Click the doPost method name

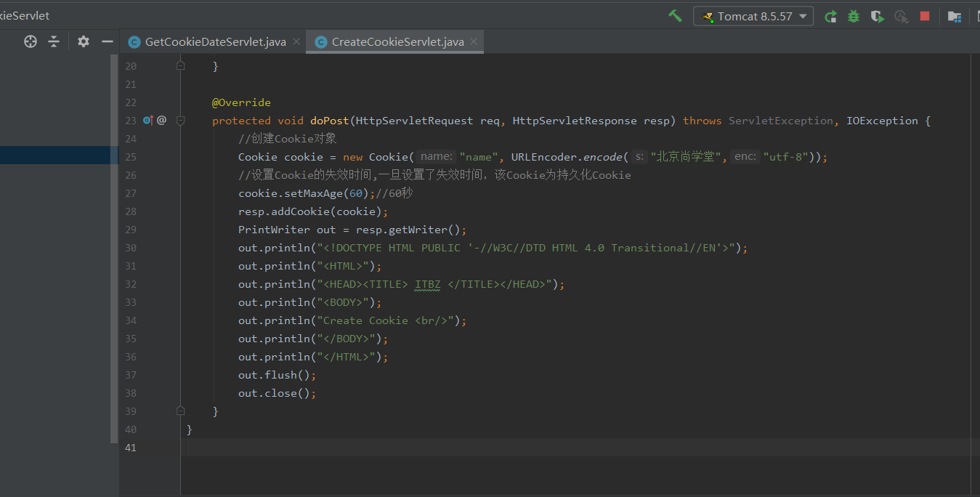coord(330,121)
